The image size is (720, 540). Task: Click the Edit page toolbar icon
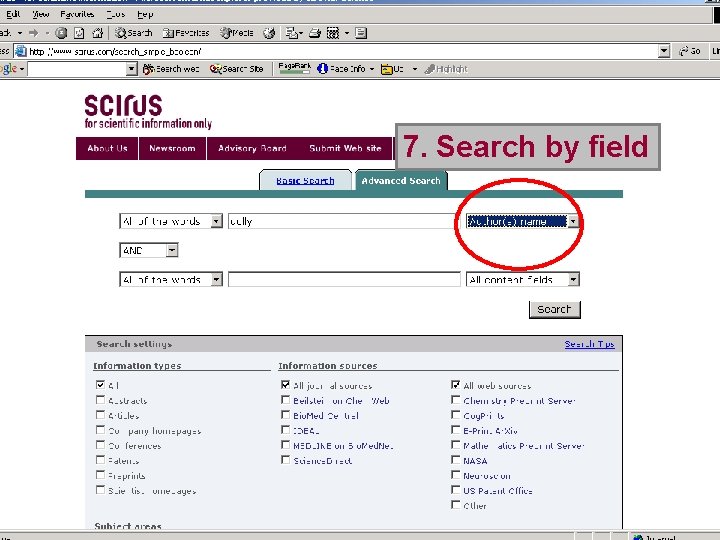(x=333, y=33)
